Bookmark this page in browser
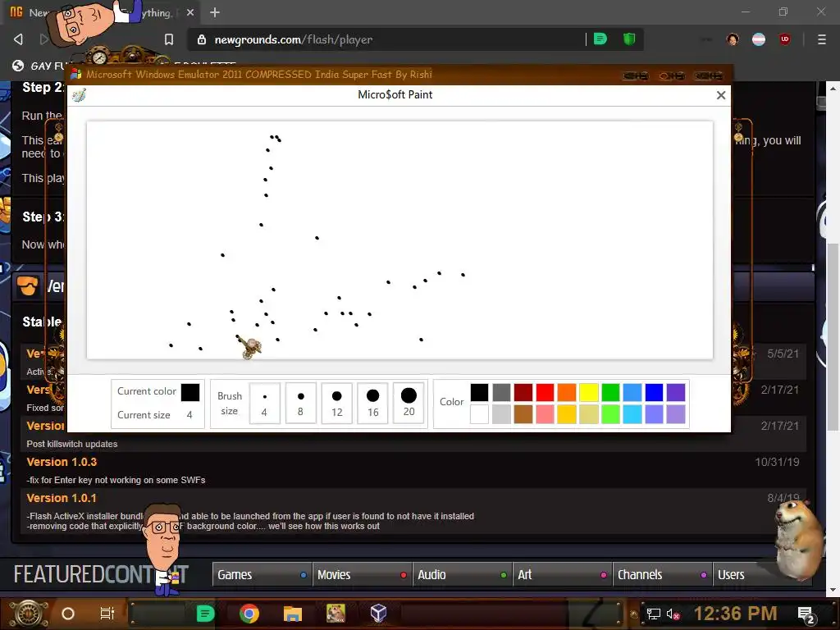Viewport: 840px width, 630px height. [x=169, y=39]
